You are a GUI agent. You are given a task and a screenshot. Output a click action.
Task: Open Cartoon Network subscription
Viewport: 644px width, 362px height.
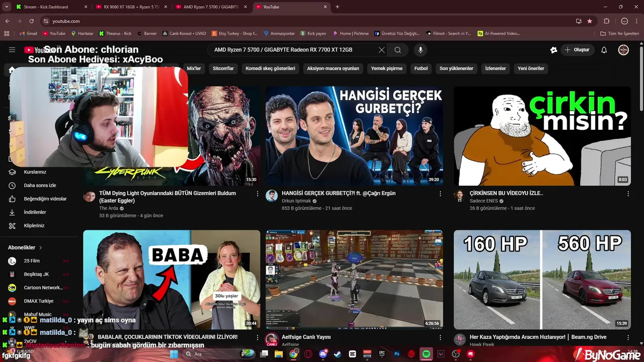click(38, 288)
